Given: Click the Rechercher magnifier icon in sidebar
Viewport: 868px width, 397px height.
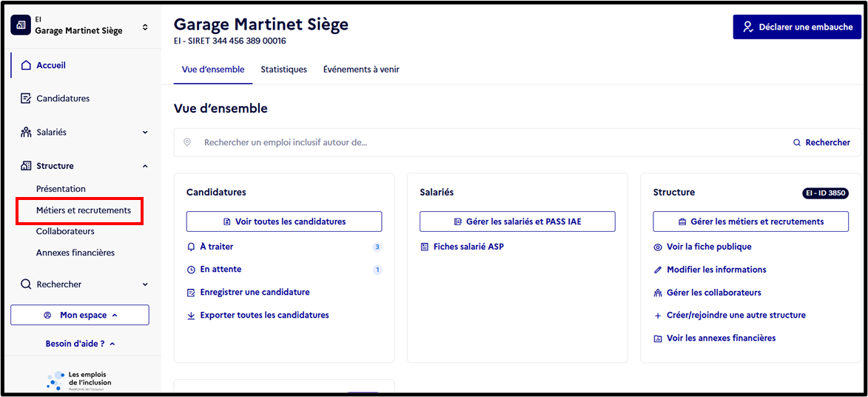Looking at the screenshot, I should 25,284.
